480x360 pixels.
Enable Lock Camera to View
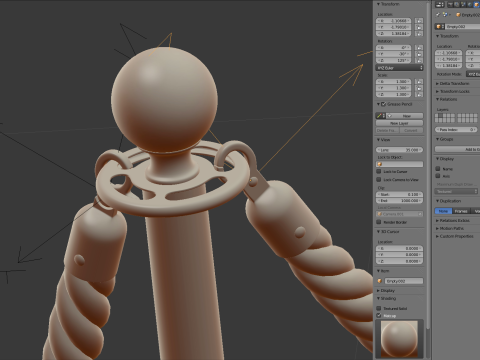pos(379,179)
